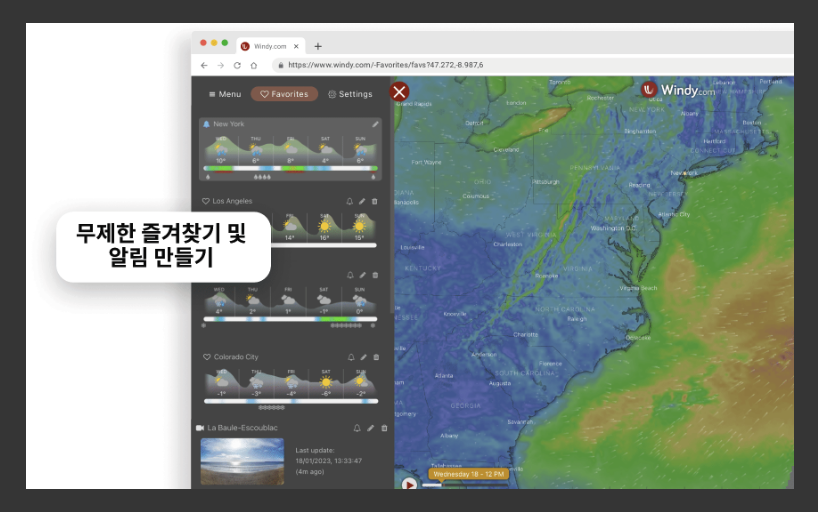Click Pittsburgh city label on map
The image size is (818, 512).
(545, 182)
